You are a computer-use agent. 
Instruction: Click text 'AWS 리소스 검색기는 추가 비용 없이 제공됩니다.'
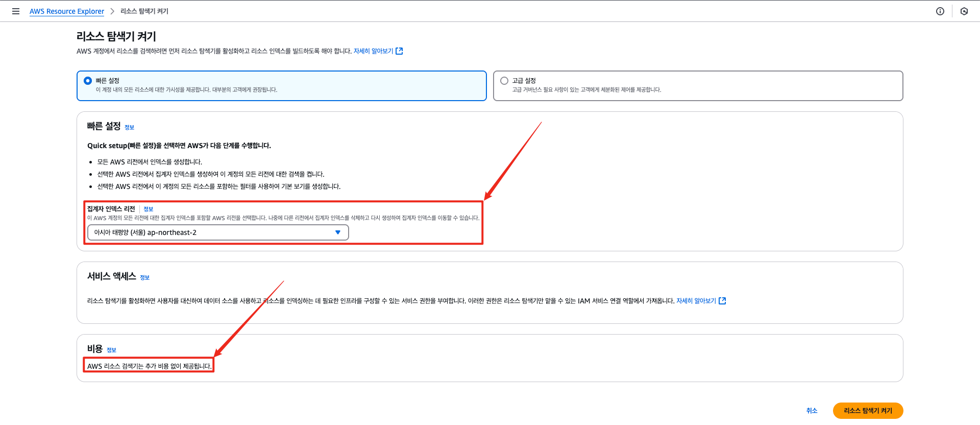[149, 366]
